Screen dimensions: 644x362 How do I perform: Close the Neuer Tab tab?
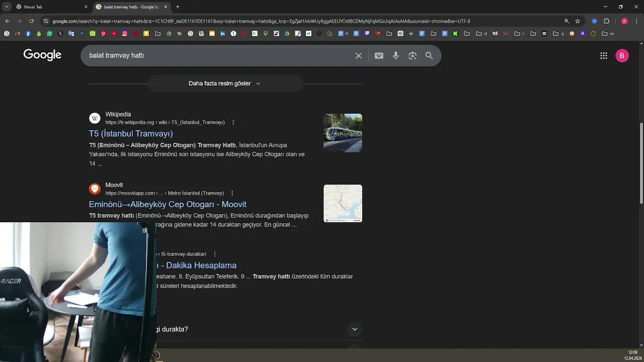pyautogui.click(x=86, y=7)
